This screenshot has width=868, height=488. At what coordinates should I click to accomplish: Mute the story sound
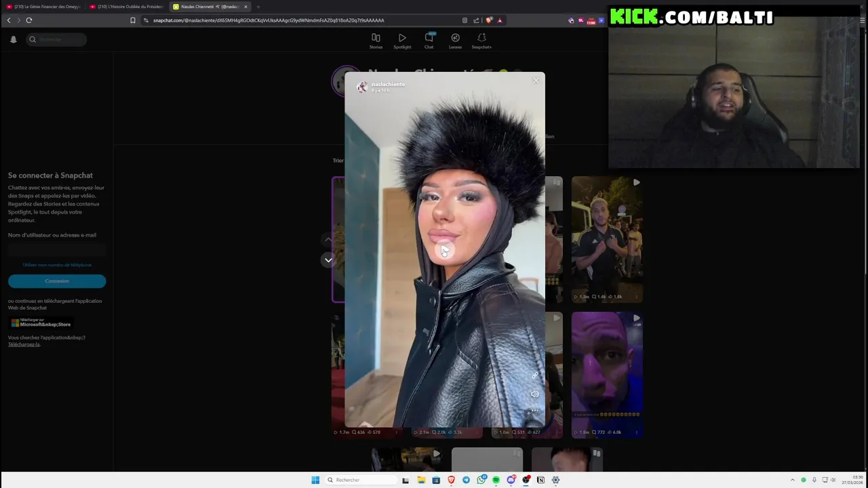[535, 394]
